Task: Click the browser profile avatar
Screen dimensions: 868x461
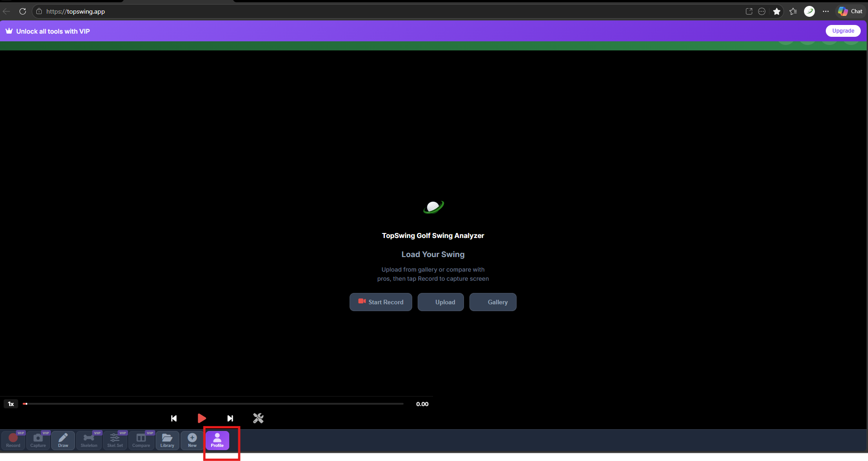Action: click(x=809, y=11)
